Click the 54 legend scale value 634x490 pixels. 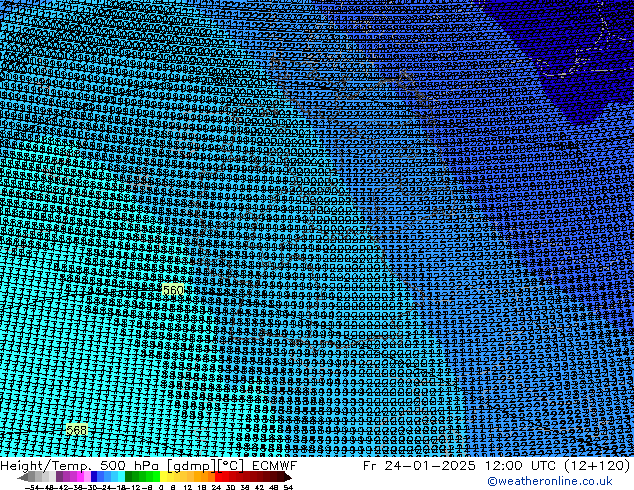click(x=288, y=487)
